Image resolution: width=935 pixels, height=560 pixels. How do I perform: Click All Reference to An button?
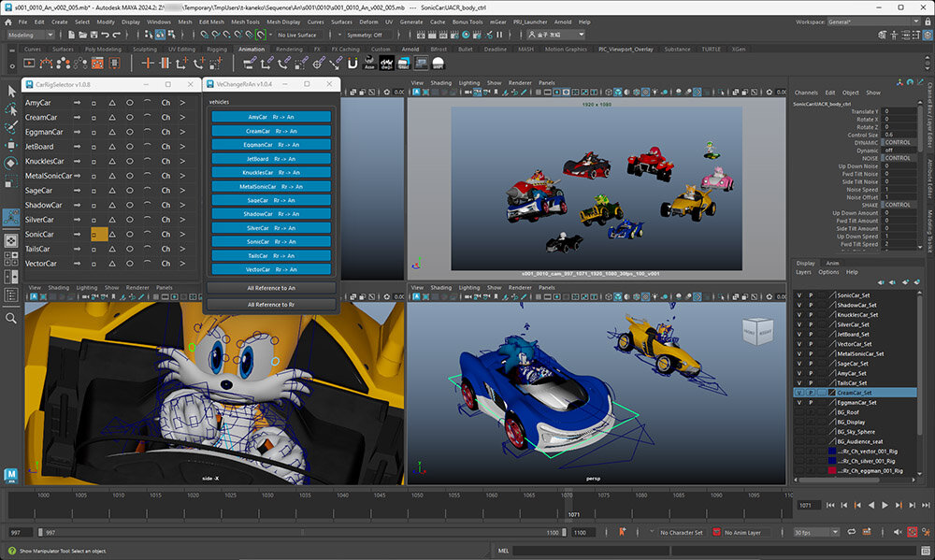[x=271, y=288]
